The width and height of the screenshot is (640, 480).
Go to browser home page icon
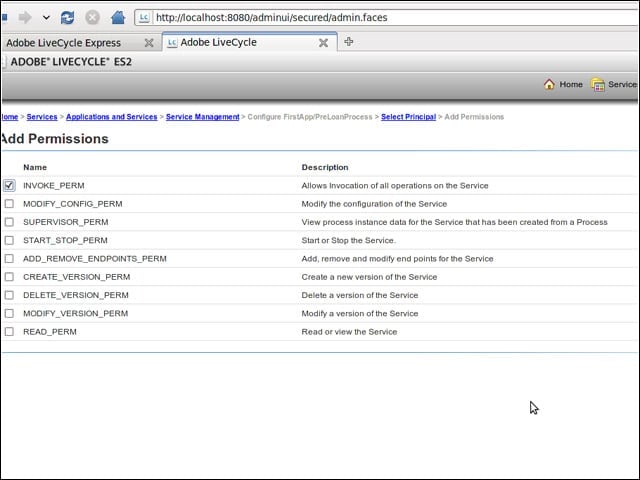pyautogui.click(x=118, y=18)
